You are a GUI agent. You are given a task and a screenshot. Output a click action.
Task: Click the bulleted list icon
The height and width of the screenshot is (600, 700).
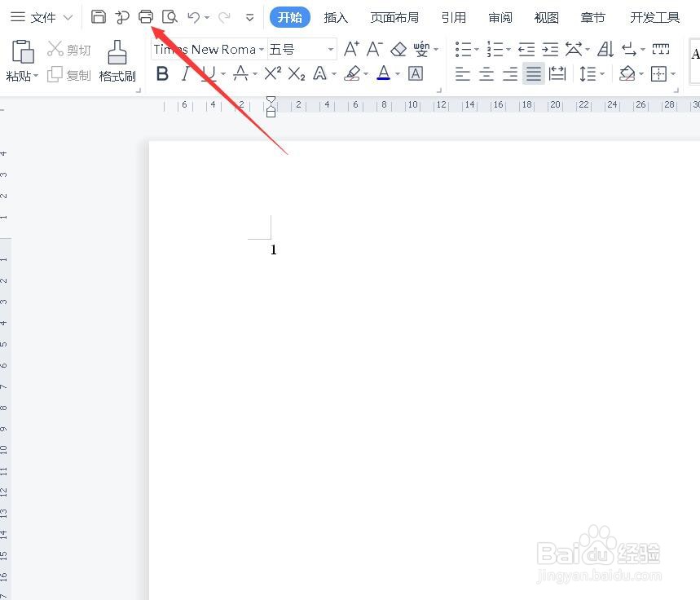pos(464,49)
